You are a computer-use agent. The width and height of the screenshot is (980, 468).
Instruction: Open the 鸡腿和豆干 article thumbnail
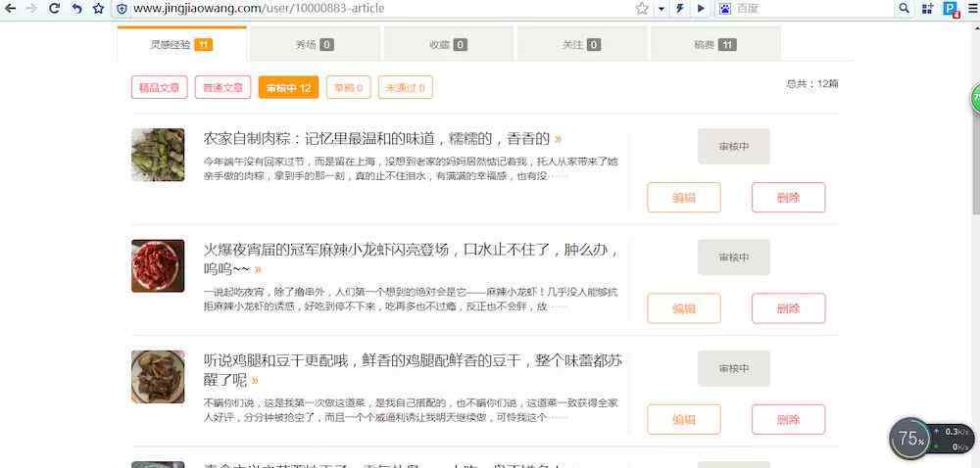(158, 377)
